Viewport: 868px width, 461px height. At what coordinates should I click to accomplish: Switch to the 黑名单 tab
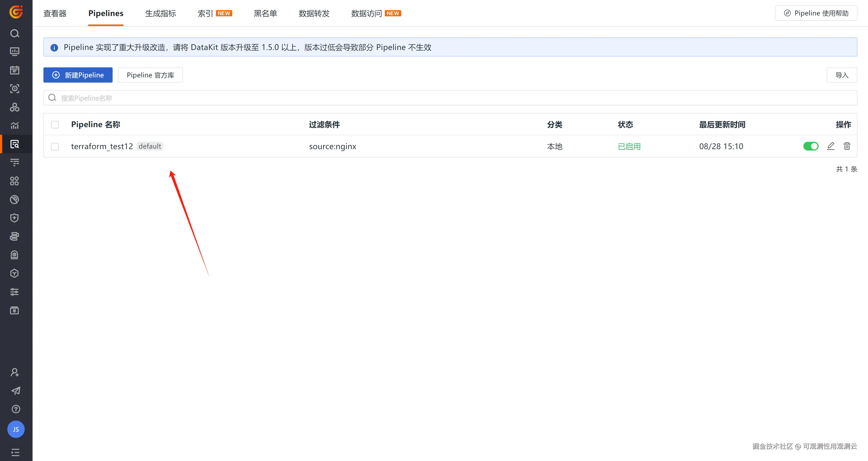tap(265, 14)
